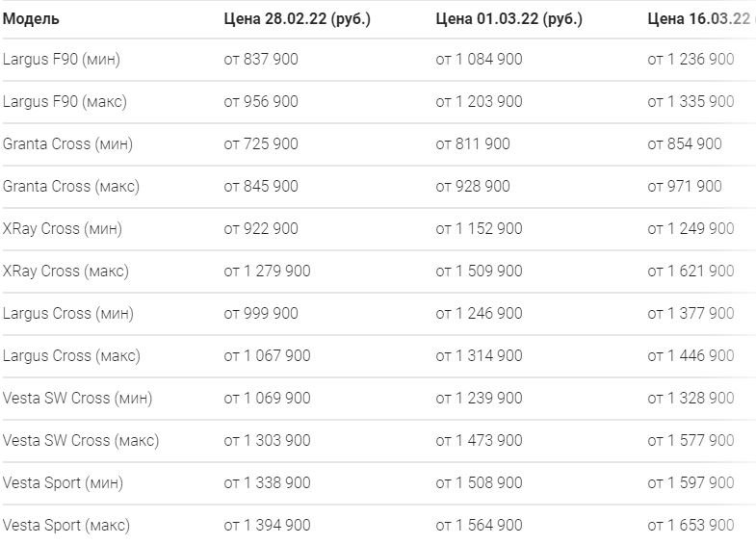Select the Vesta Sport (мин) model cell

pos(63,483)
